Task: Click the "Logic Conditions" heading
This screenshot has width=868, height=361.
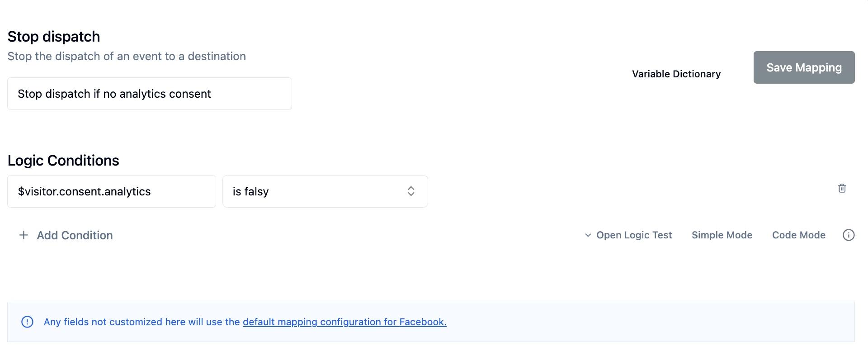Action: click(x=63, y=161)
